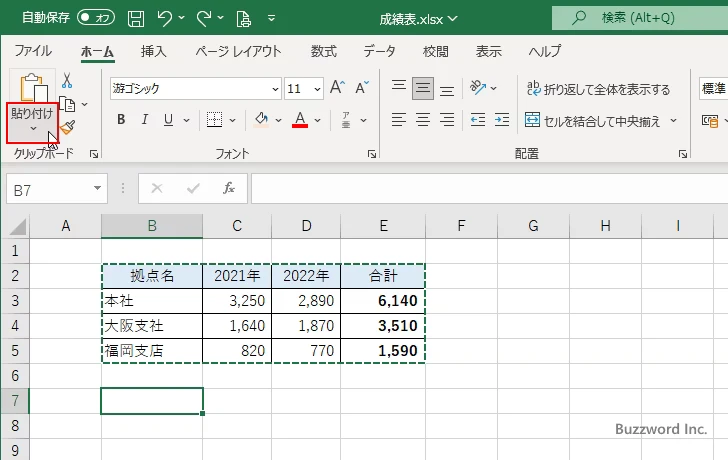
Task: Click the Name Box showing B7
Action: 57,189
